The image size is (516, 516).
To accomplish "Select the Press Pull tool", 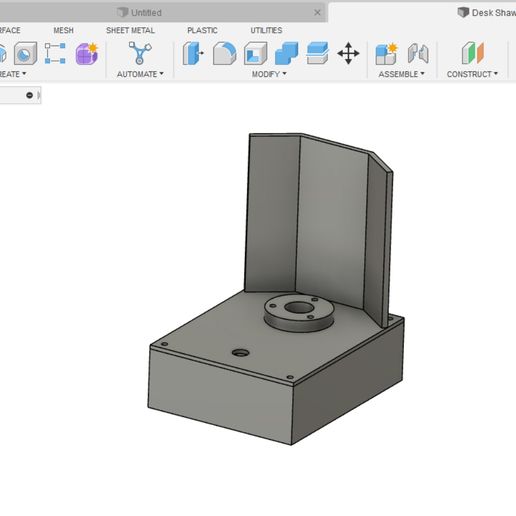I will coord(193,53).
